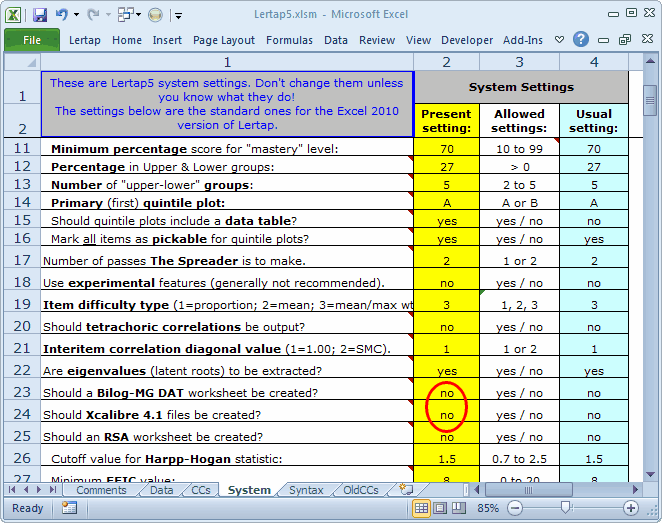This screenshot has height=523, width=662.
Task: Go to last sheet tab arrow
Action: (53, 490)
